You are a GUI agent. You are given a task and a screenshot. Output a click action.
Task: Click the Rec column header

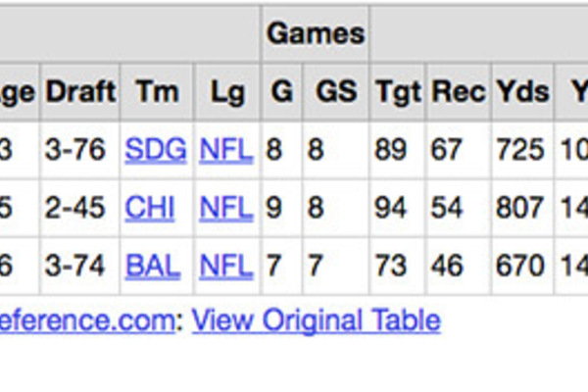click(x=459, y=92)
